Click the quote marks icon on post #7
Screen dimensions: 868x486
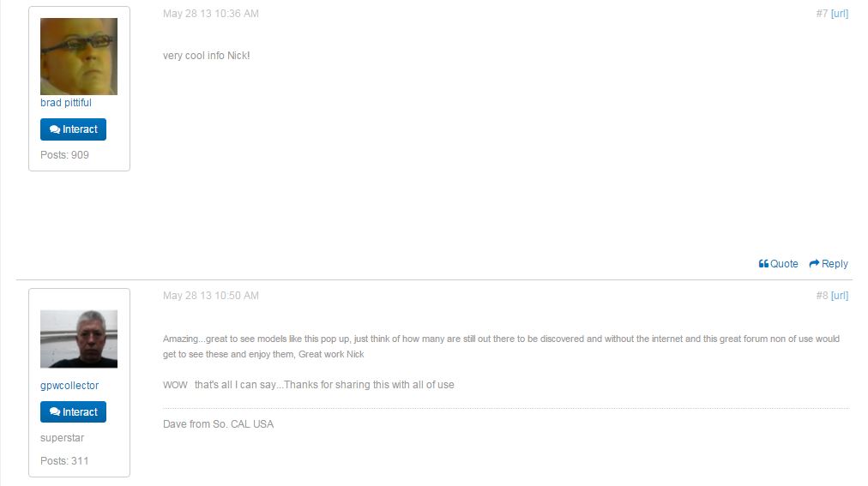coord(763,264)
